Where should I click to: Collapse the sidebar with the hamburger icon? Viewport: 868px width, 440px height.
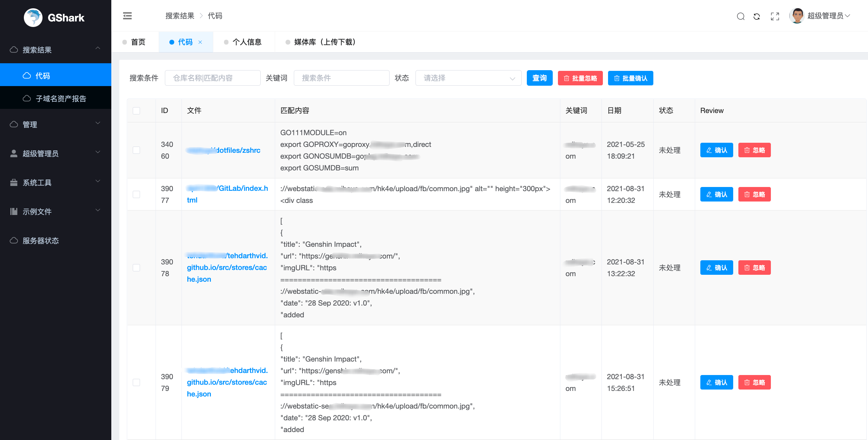[127, 16]
